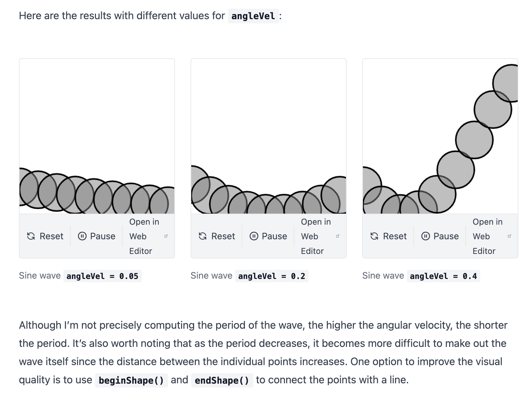Image resolution: width=532 pixels, height=396 pixels.
Task: Open the angleVel 0.2 sketch in Web Editor
Action: [x=316, y=236]
